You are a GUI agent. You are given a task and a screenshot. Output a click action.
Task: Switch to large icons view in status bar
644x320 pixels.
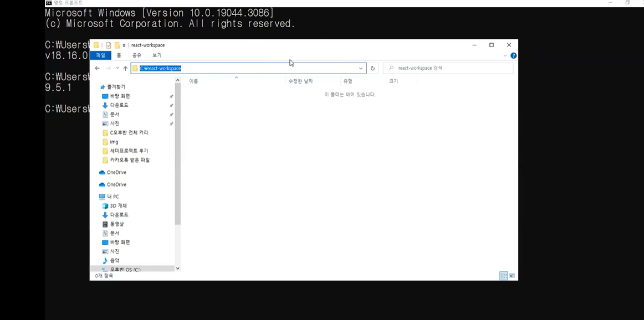click(512, 276)
